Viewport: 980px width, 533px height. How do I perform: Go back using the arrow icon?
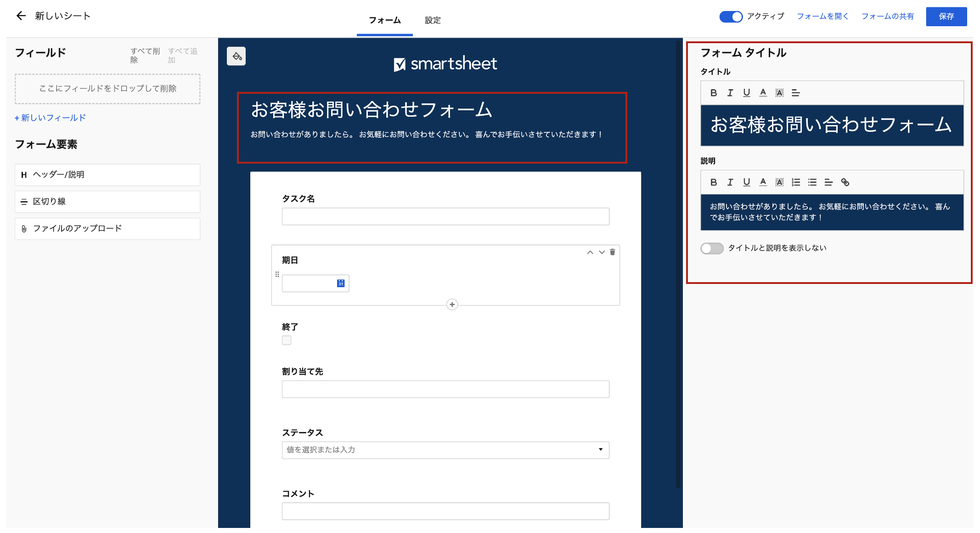coord(21,16)
